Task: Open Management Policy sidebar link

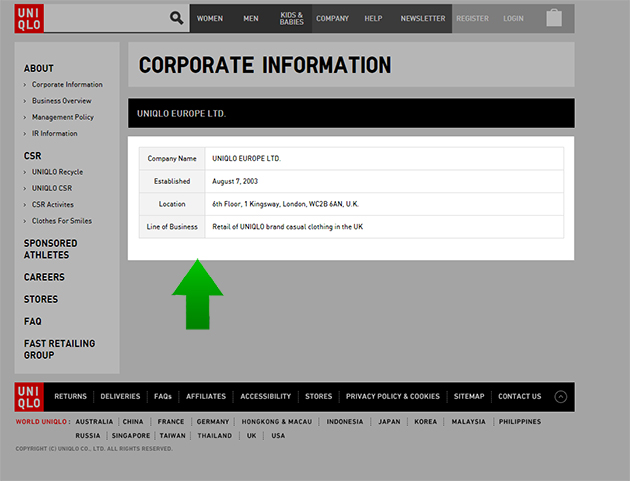Action: click(63, 117)
